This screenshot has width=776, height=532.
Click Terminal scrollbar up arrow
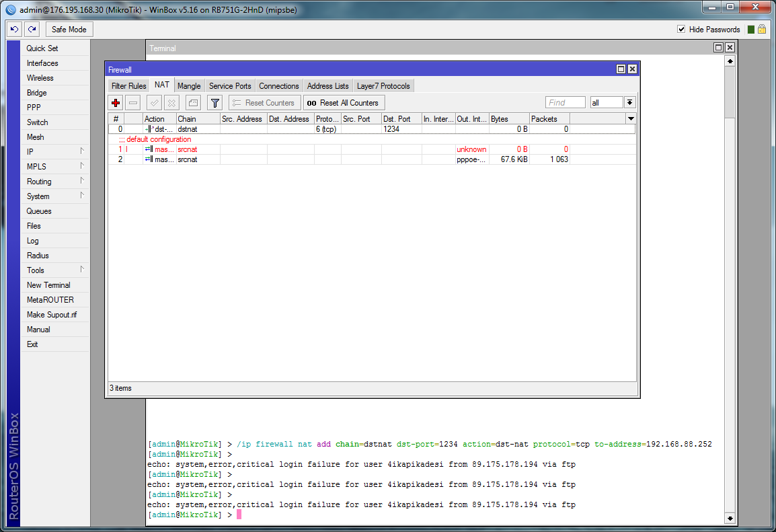(x=730, y=61)
